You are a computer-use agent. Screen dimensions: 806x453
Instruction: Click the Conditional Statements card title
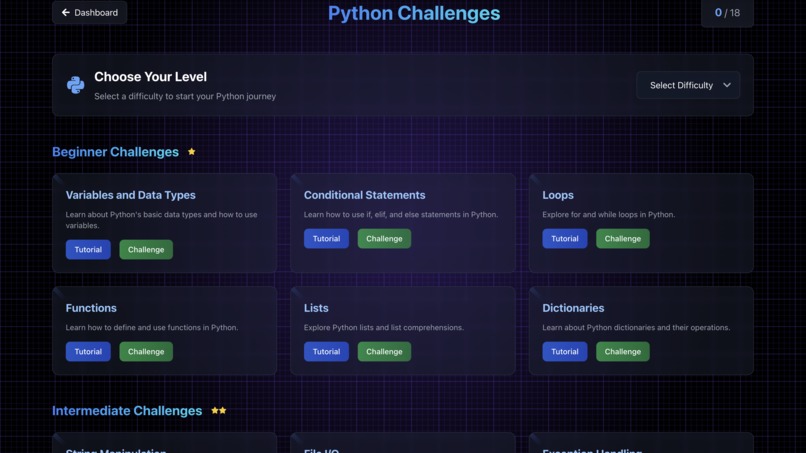(x=364, y=195)
